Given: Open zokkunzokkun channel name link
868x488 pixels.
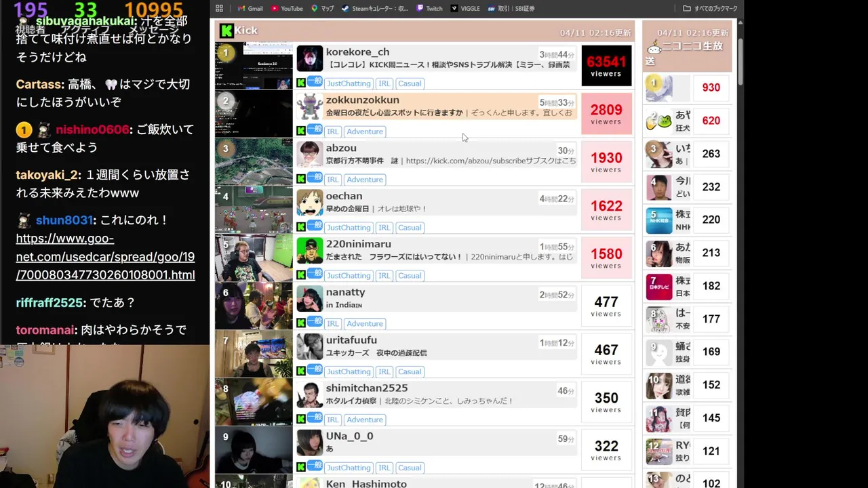Looking at the screenshot, I should 362,100.
